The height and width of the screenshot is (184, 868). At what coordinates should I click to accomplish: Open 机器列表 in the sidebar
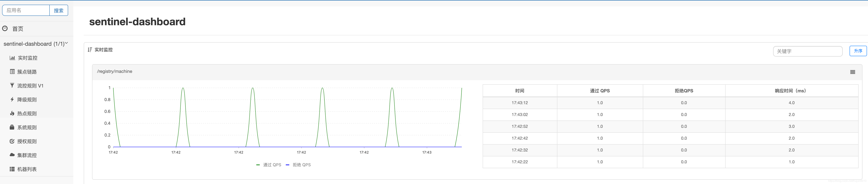tap(27, 170)
